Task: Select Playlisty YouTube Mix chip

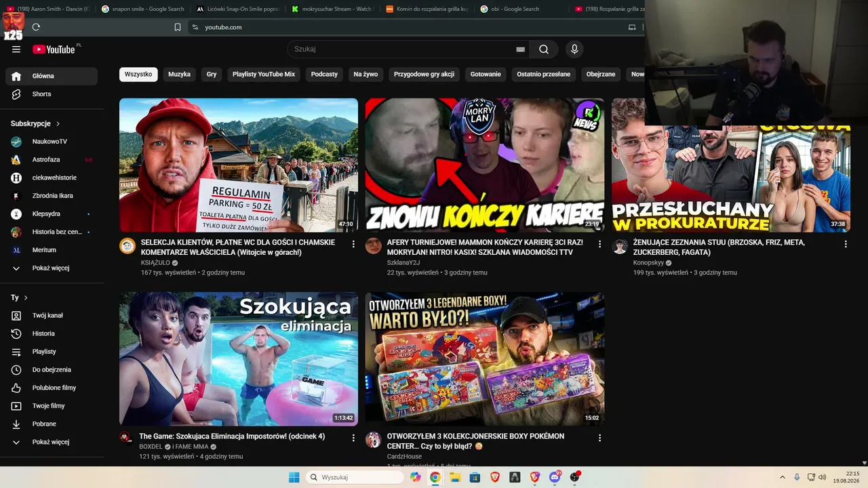Action: [264, 74]
